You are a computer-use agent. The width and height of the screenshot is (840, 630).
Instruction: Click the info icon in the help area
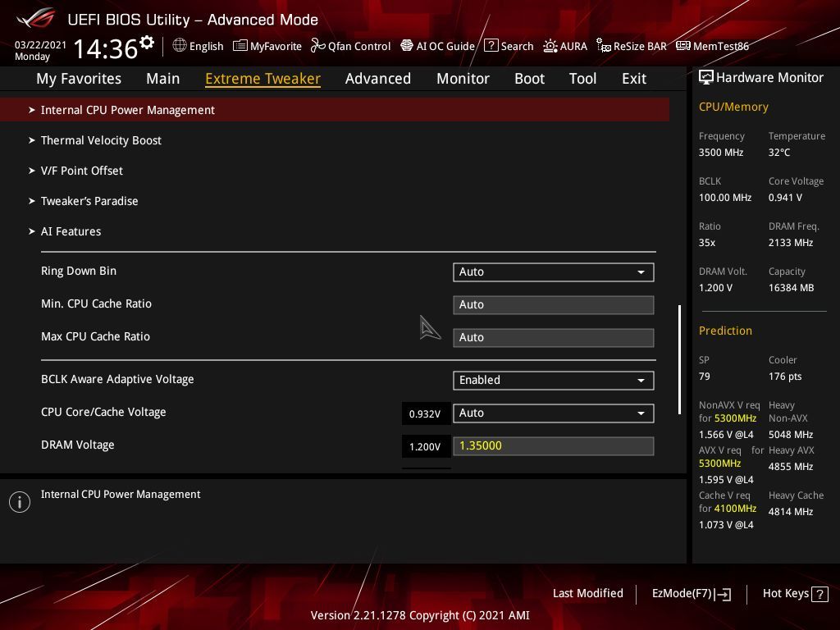click(x=20, y=502)
